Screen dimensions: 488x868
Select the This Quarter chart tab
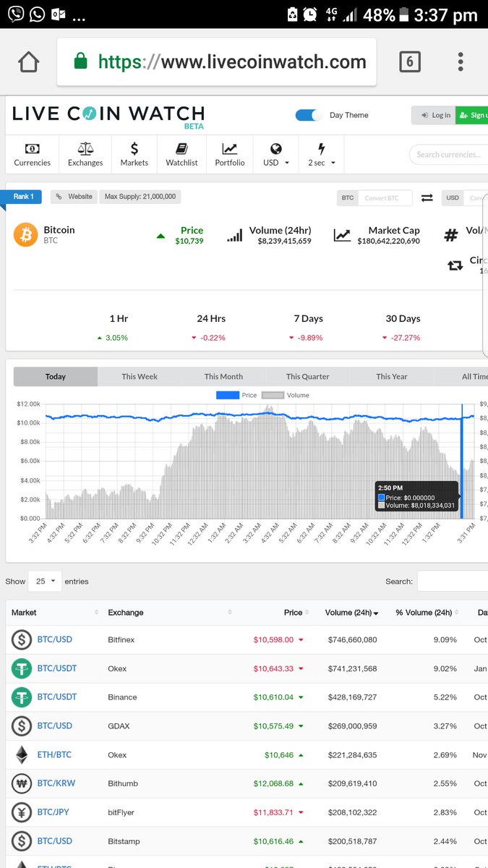(x=307, y=377)
